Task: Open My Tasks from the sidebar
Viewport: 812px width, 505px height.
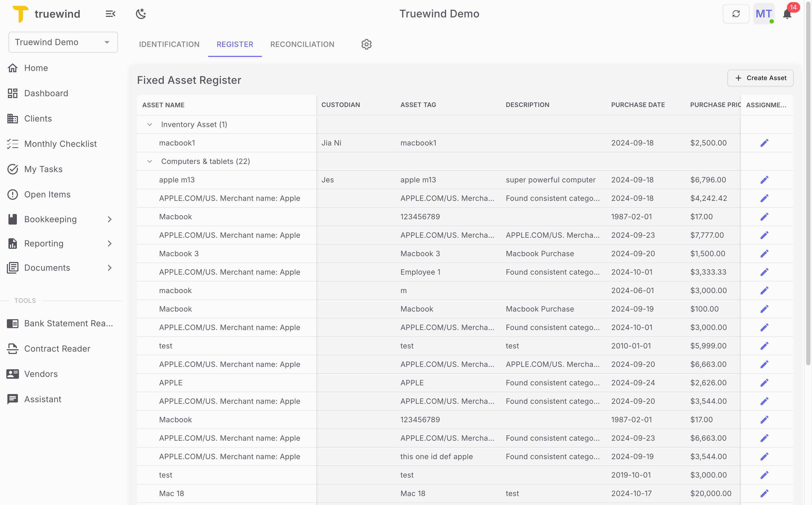Action: pos(43,169)
